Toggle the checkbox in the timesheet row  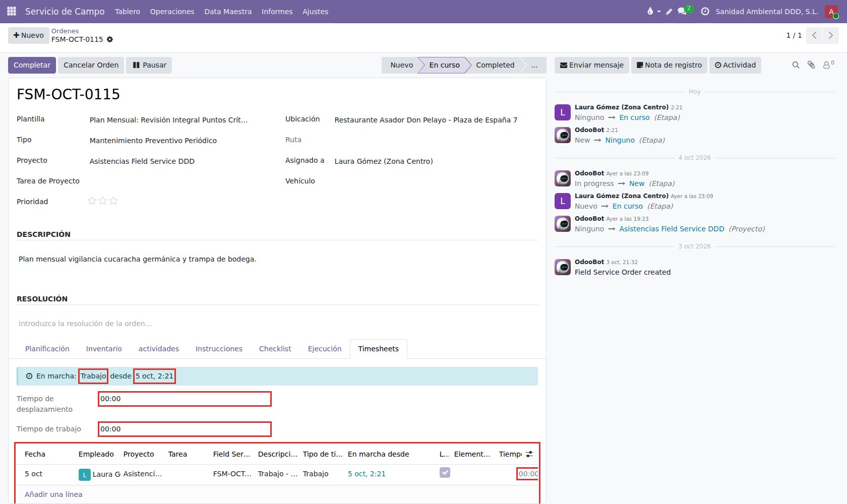[445, 473]
